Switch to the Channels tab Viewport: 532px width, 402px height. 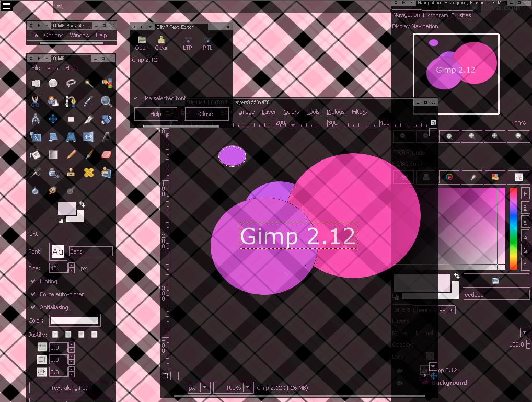(x=424, y=310)
